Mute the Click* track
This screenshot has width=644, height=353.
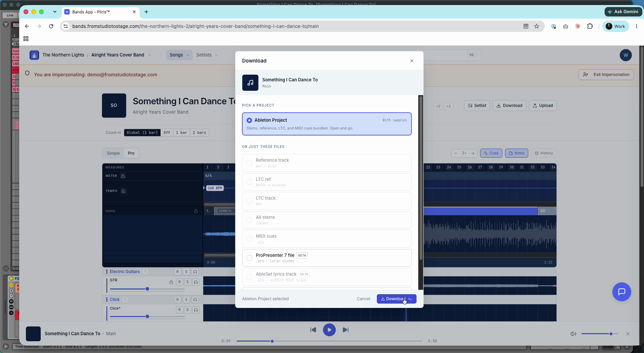click(x=180, y=310)
